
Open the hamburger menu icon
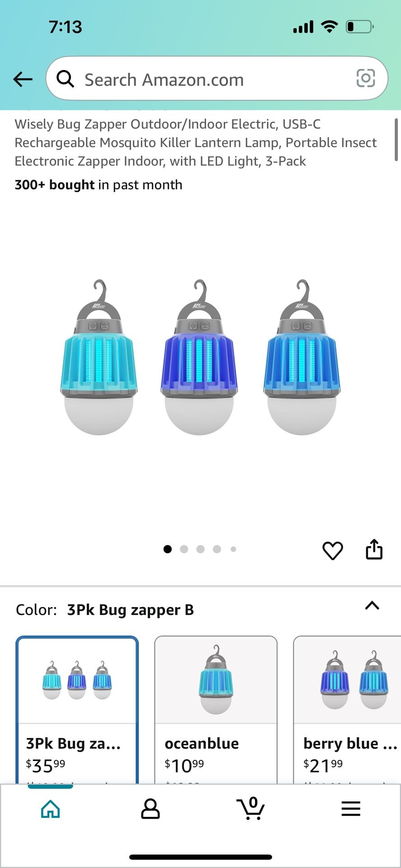pos(351,809)
